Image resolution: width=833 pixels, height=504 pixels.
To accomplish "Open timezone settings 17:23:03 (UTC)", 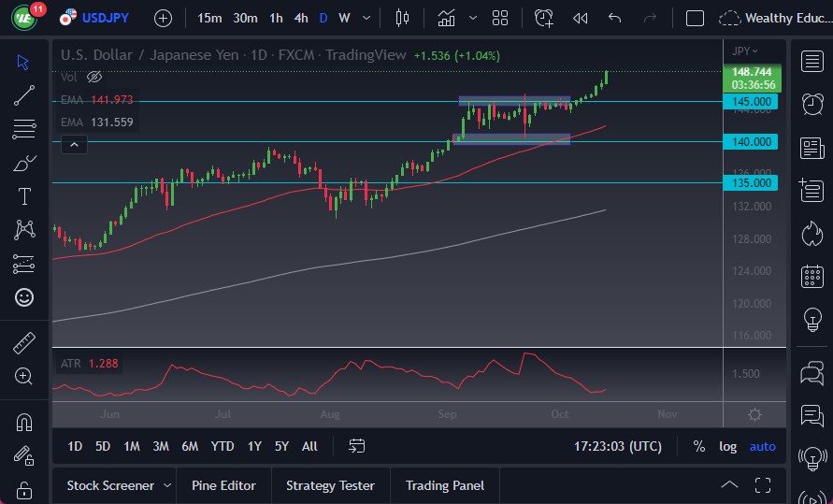I will 618,447.
